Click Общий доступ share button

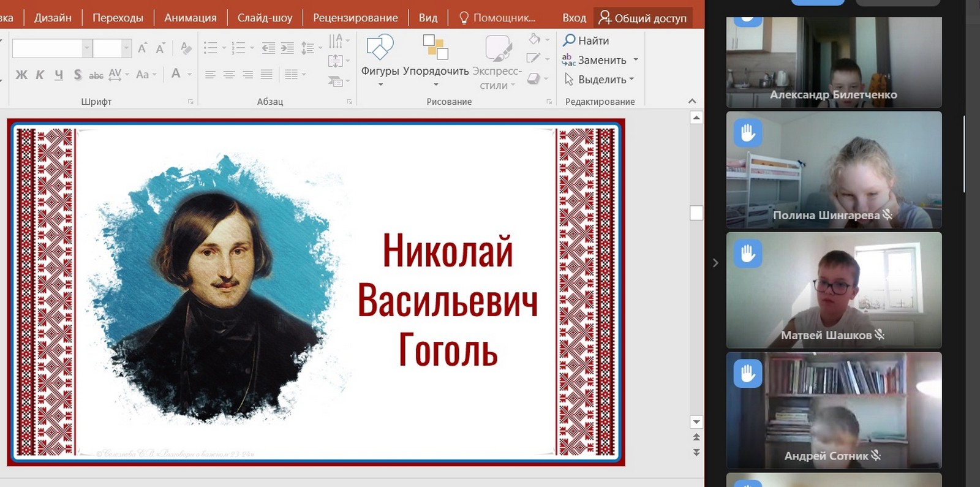click(x=643, y=18)
